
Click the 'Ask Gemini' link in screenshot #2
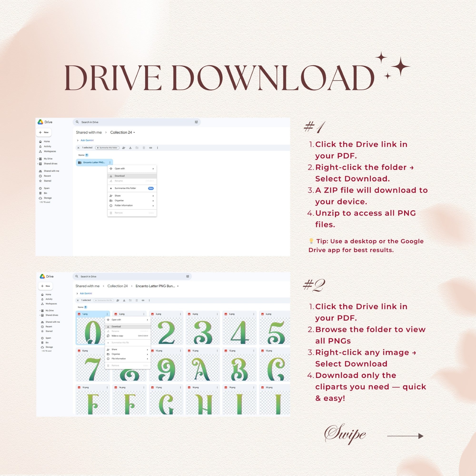(86, 293)
